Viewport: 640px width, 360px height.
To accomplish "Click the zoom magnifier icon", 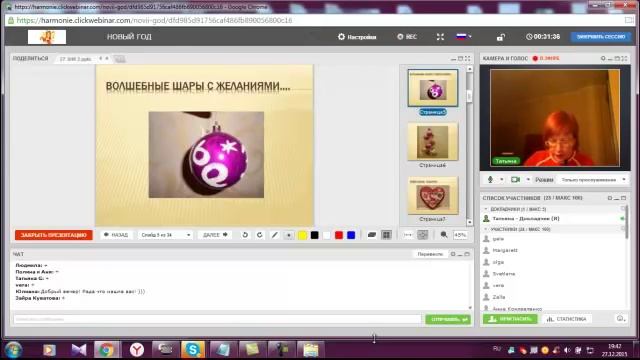I will tap(444, 235).
